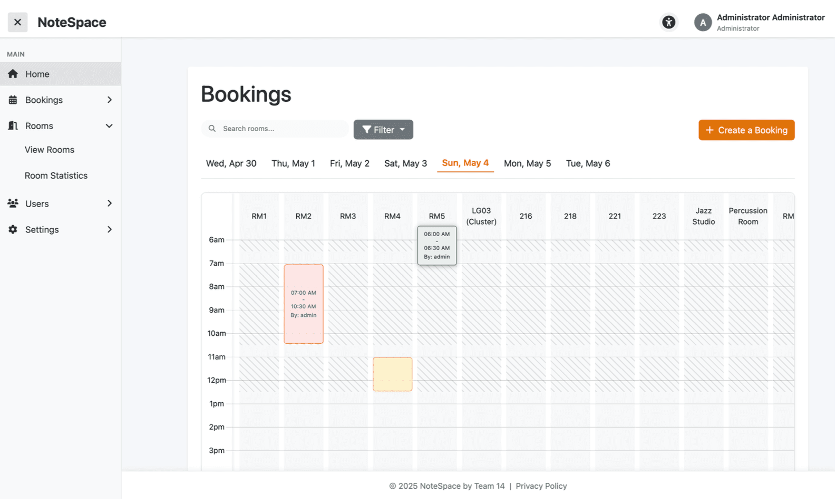Click the Rooms door icon
The width and height of the screenshot is (836, 504).
(13, 125)
